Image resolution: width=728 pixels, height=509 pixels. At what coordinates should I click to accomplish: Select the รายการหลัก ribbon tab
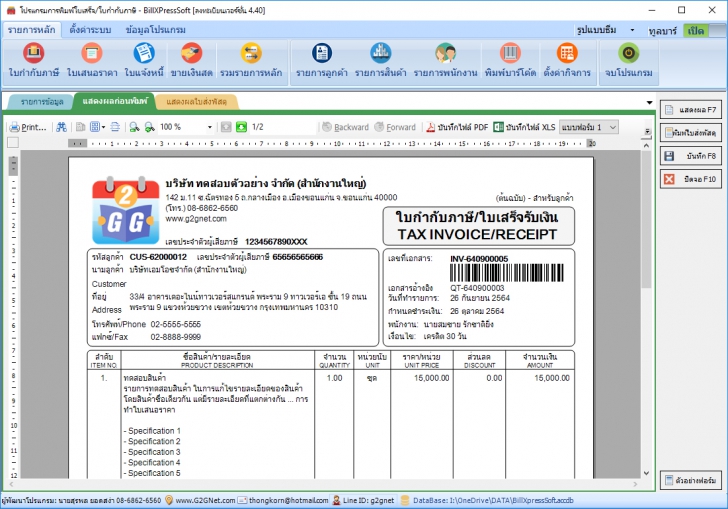[31, 30]
